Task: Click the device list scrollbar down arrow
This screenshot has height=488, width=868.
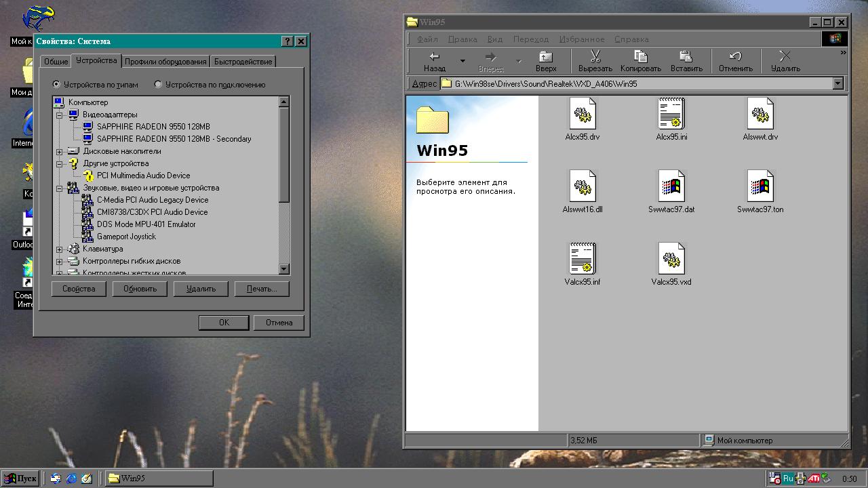Action: pos(284,269)
